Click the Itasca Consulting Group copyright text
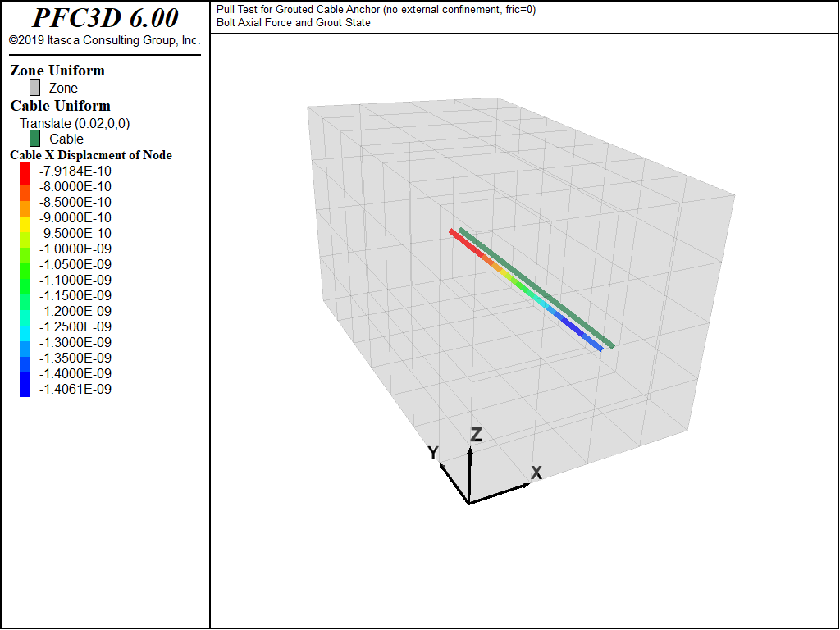This screenshot has width=840, height=630. (104, 41)
